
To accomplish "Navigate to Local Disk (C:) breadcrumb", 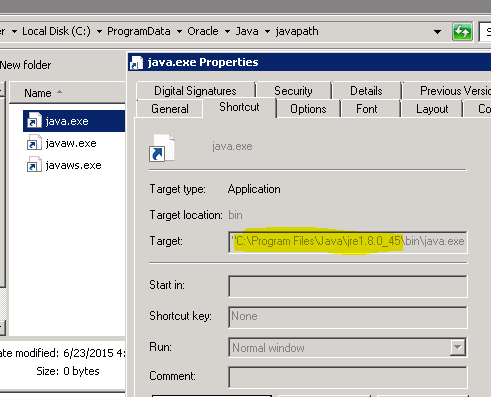I will (56, 31).
